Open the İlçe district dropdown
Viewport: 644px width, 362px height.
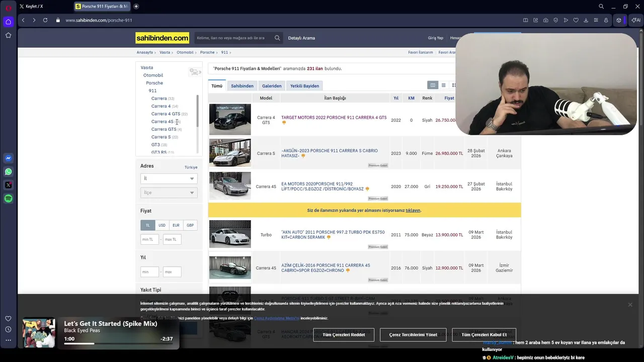[169, 193]
